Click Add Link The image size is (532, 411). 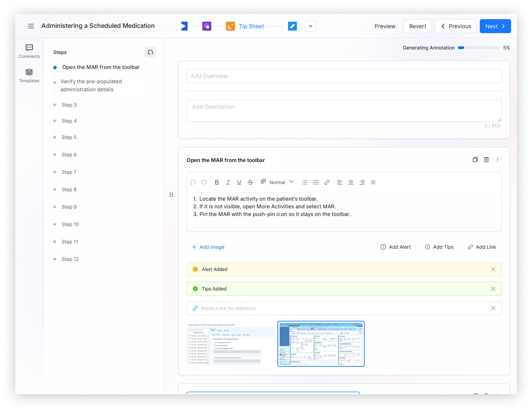click(482, 247)
